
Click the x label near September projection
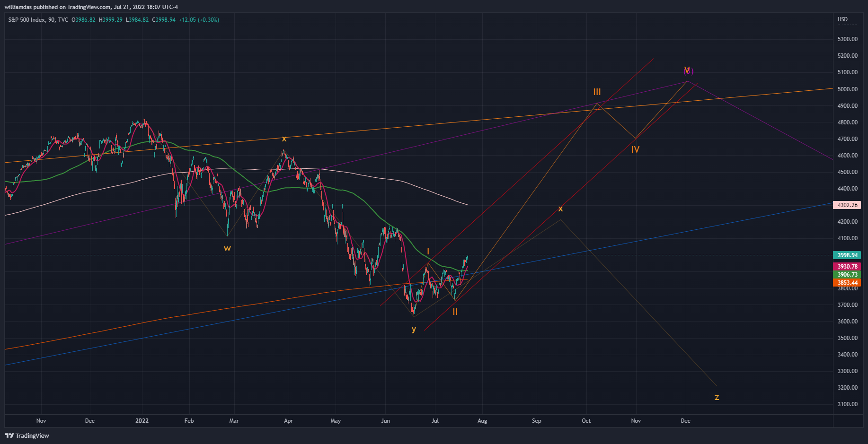560,209
